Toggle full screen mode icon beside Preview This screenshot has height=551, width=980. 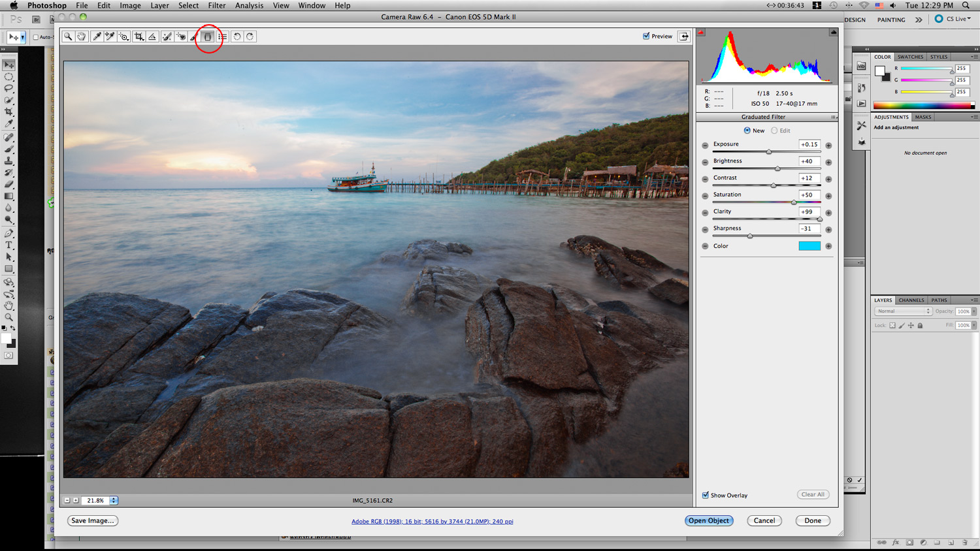[x=684, y=37]
